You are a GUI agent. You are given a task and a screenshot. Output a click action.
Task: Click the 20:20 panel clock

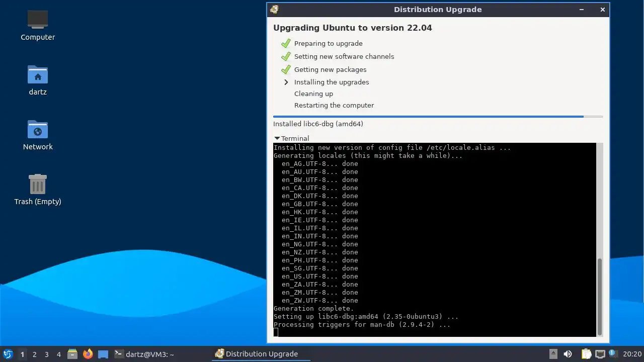coord(632,354)
